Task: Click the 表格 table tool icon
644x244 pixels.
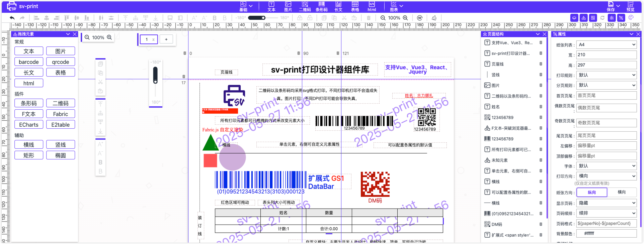Action: (355, 6)
